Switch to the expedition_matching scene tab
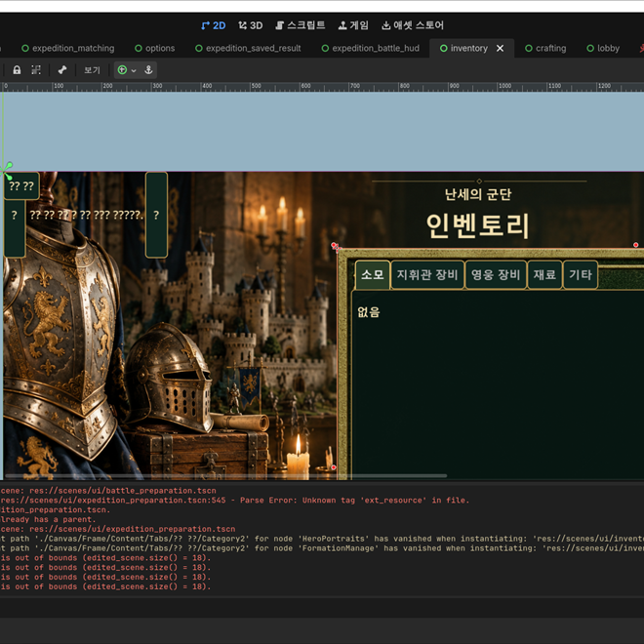Viewport: 644px width, 644px height. pyautogui.click(x=68, y=49)
